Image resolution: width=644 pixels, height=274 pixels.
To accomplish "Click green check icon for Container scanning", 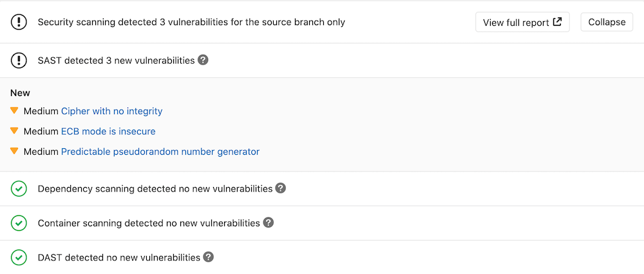I will [x=19, y=223].
